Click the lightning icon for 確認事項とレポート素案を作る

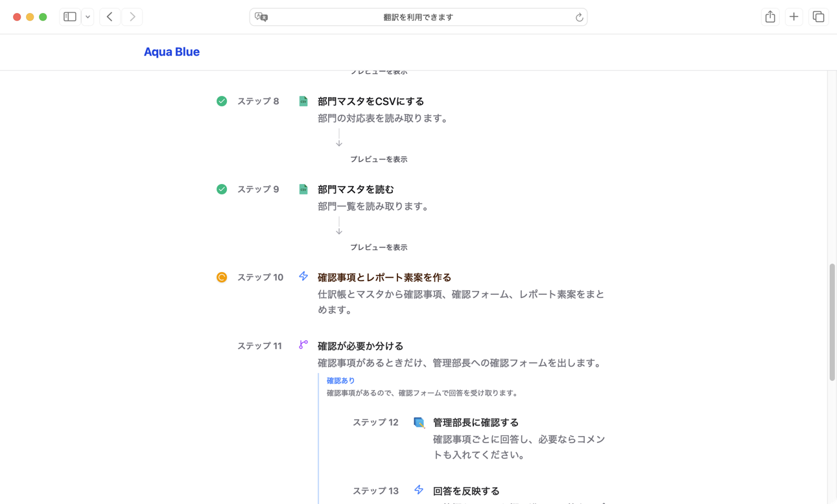point(303,277)
